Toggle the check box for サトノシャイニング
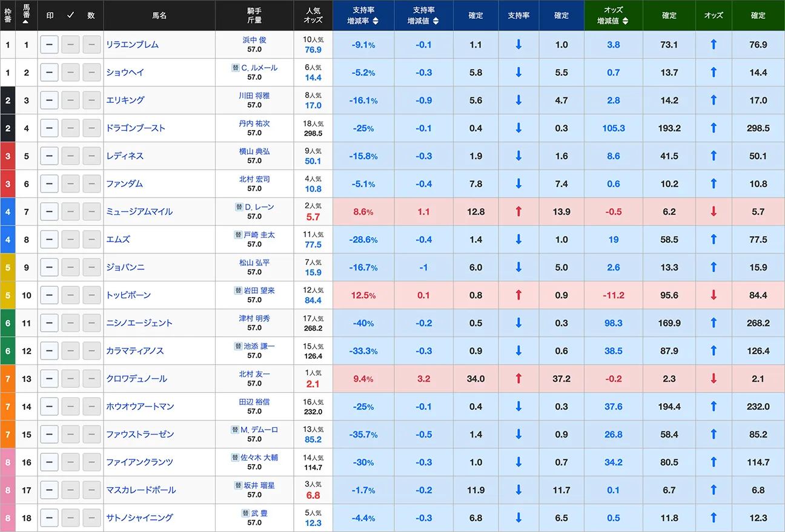 point(70,518)
